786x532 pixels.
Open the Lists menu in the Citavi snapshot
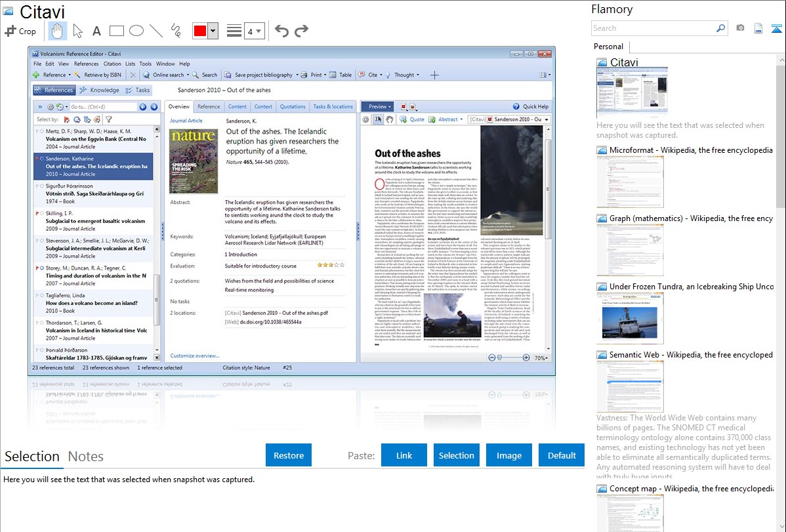point(131,64)
